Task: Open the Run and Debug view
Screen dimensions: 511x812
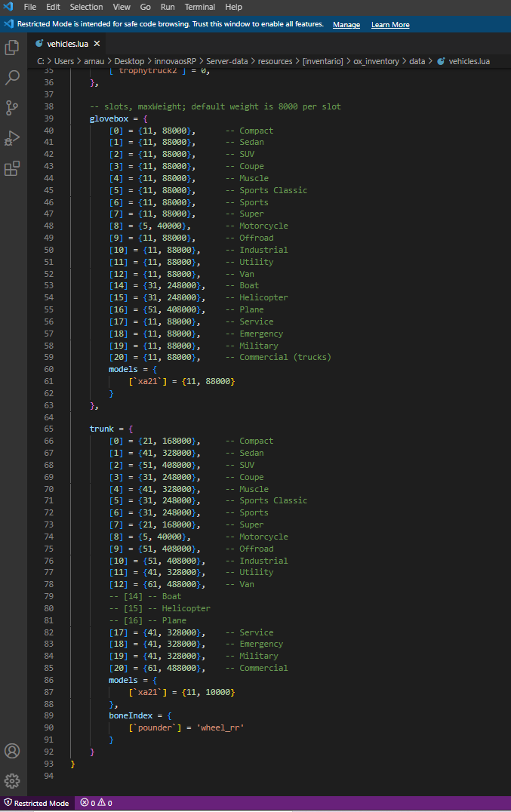Action: coord(12,138)
